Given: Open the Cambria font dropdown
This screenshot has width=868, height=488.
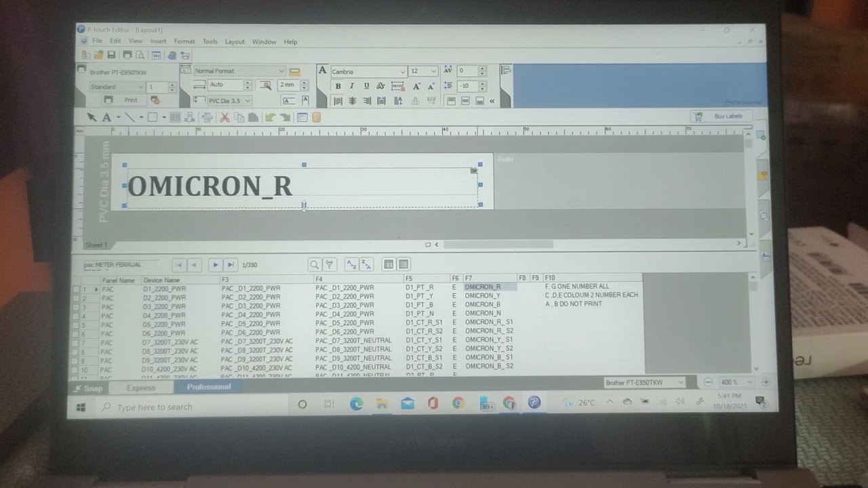Looking at the screenshot, I should [403, 71].
